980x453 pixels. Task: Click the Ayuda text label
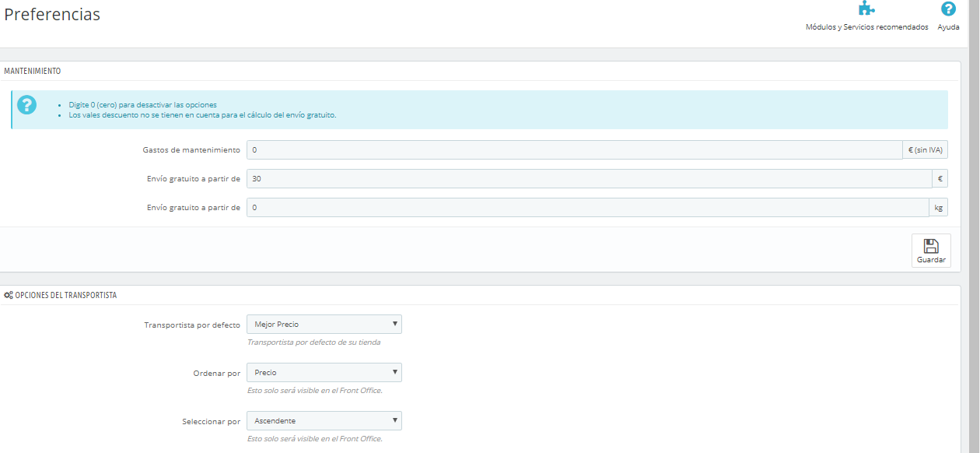(948, 27)
